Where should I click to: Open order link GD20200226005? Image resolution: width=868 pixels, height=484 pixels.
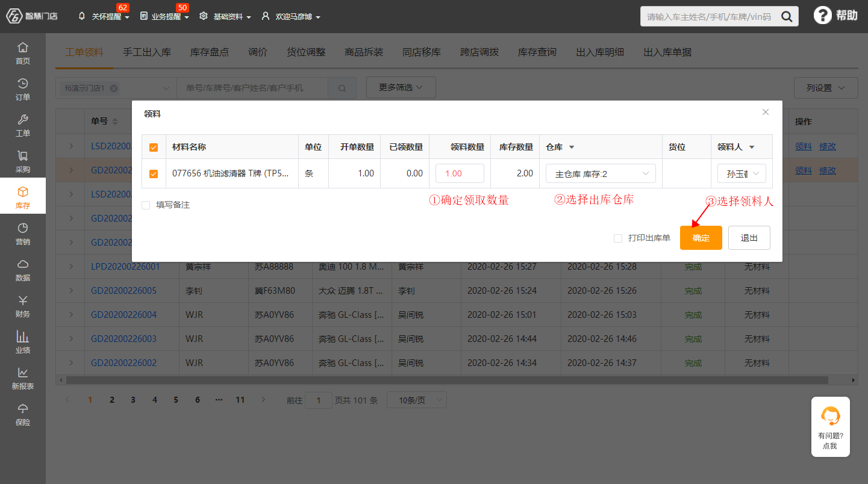(x=123, y=291)
